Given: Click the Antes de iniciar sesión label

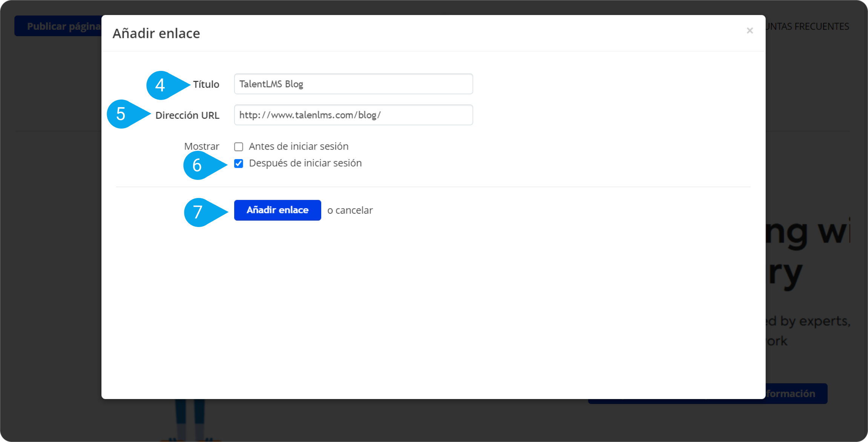Looking at the screenshot, I should coord(299,146).
